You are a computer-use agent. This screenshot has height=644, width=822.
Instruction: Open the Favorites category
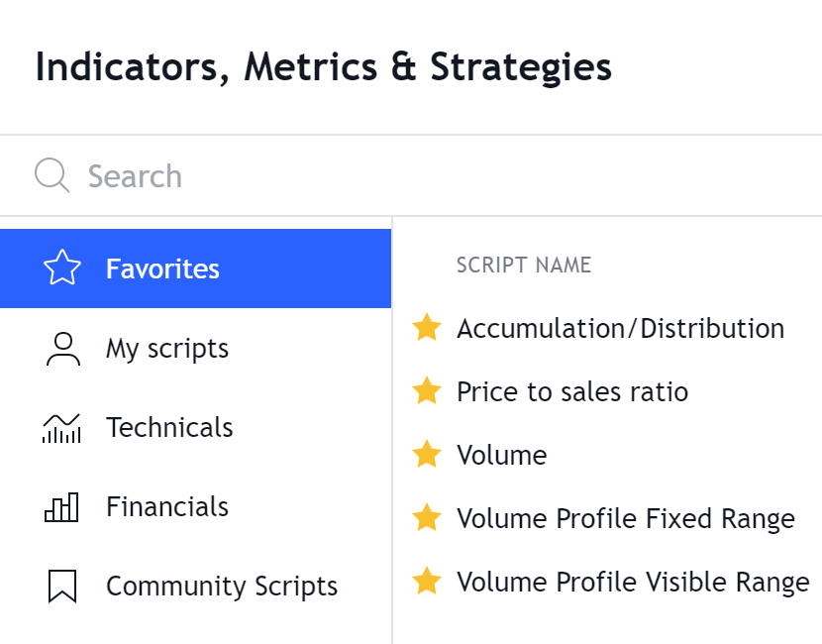(x=162, y=268)
